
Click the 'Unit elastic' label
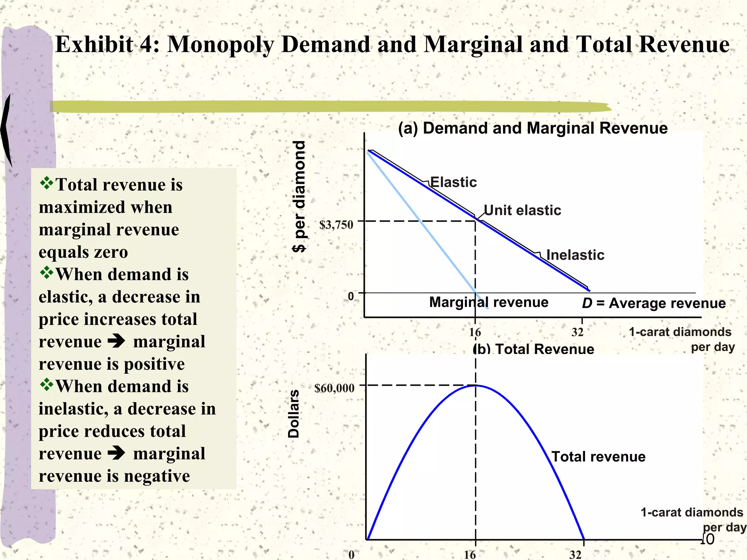point(522,210)
